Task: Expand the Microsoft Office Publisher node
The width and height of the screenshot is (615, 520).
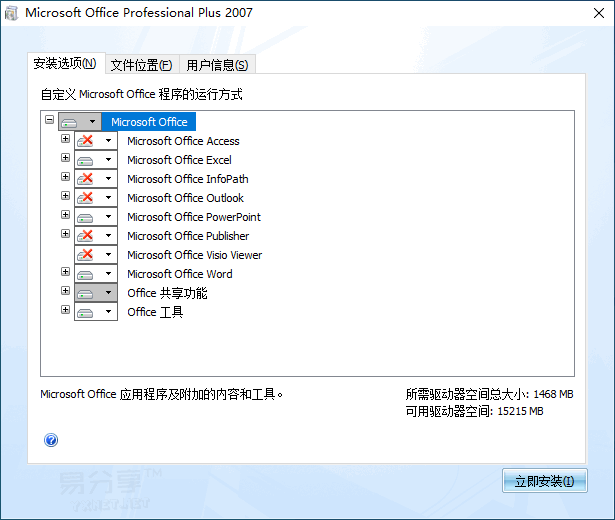Action: click(66, 233)
